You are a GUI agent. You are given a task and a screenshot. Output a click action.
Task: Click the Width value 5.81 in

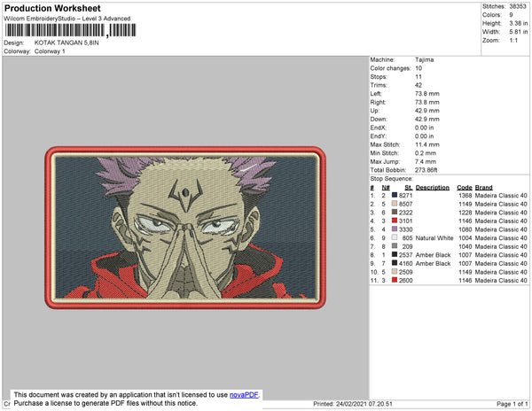518,32
